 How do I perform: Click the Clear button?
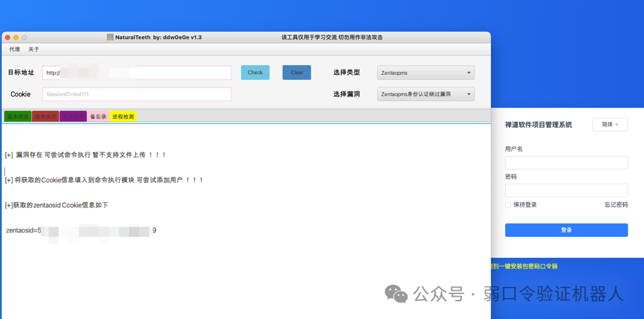click(x=296, y=73)
